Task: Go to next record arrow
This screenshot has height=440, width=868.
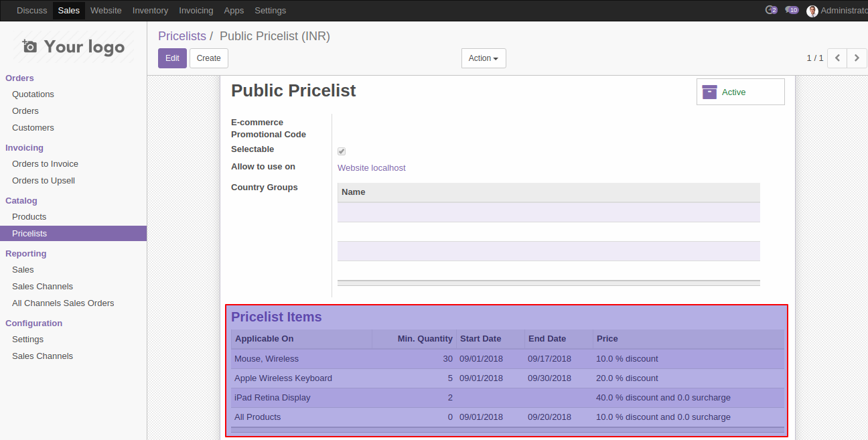Action: 857,58
